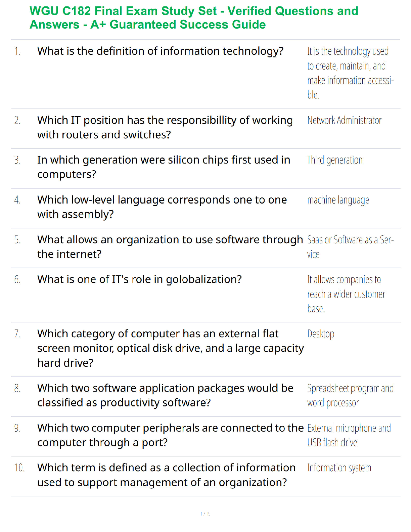Select question 1 about information technology definition

pyautogui.click(x=161, y=51)
